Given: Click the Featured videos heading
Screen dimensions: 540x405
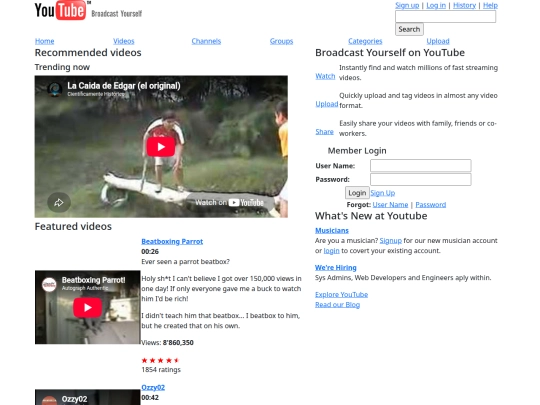Looking at the screenshot, I should [73, 226].
